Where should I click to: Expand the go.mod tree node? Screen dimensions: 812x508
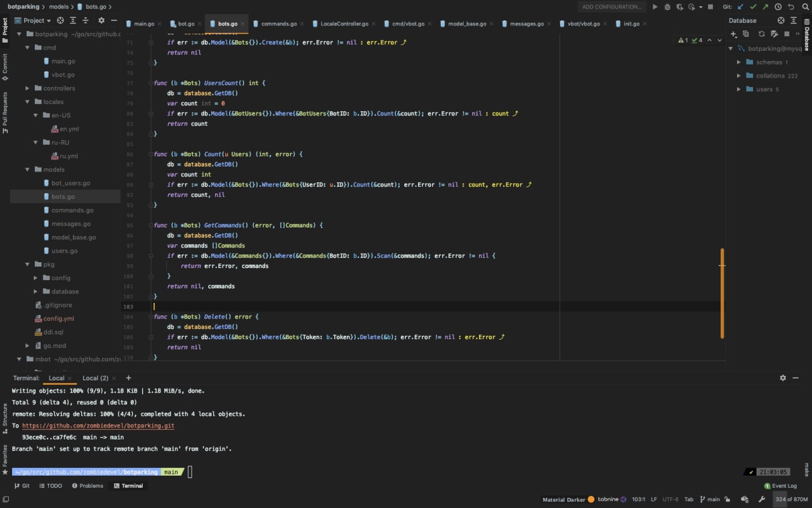[27, 345]
